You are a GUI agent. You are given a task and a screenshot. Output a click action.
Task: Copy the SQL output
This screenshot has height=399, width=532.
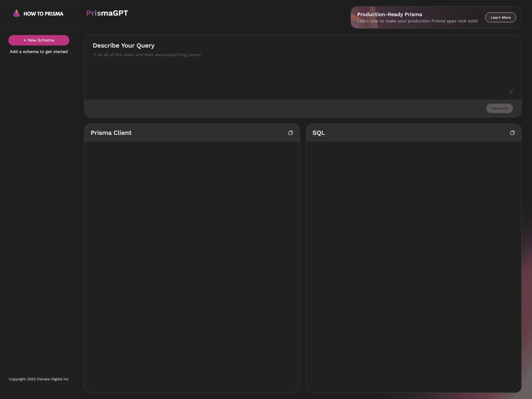(x=512, y=133)
